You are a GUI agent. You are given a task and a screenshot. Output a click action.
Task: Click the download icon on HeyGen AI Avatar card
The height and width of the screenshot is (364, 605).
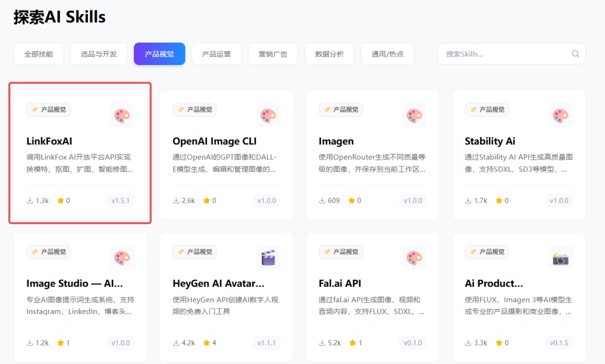(x=176, y=343)
